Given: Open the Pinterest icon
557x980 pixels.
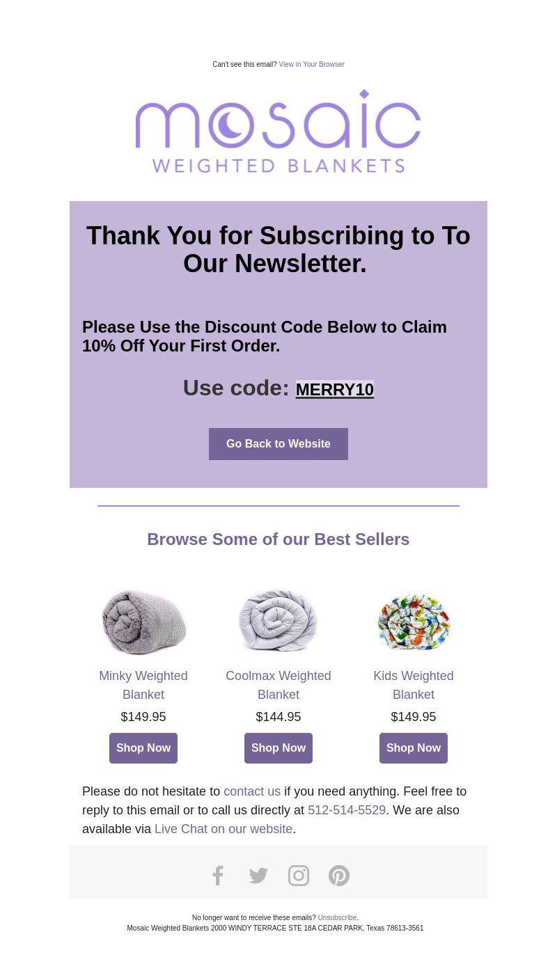Looking at the screenshot, I should point(339,876).
